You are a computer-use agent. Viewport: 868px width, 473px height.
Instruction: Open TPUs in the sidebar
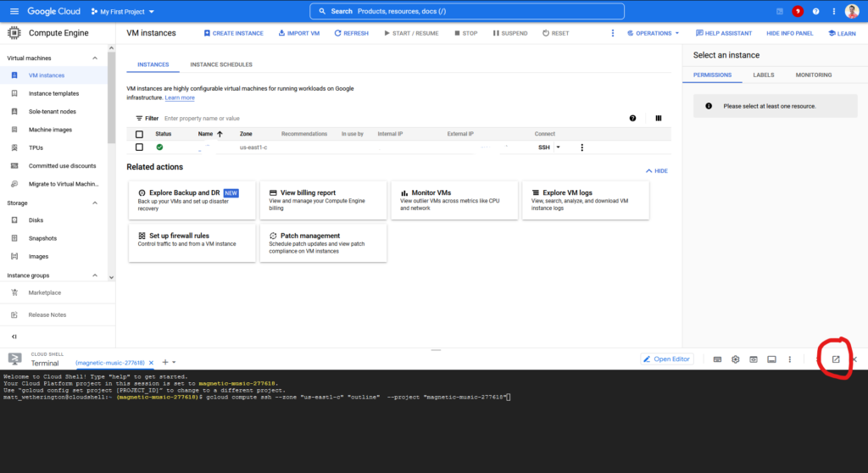click(x=36, y=147)
